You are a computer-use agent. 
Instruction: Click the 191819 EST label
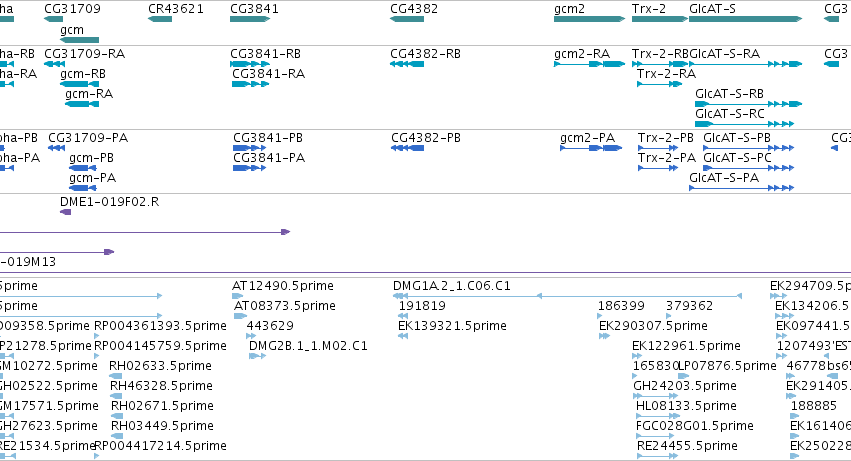[x=422, y=306]
